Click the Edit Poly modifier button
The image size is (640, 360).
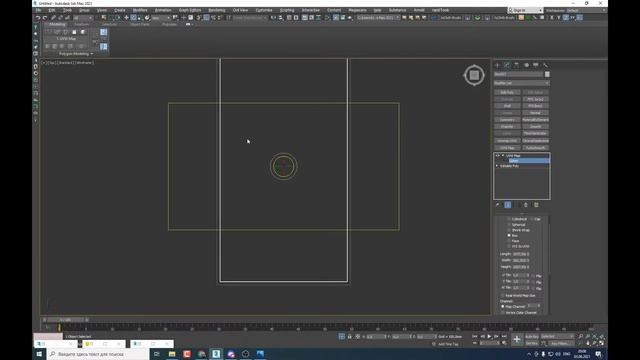tap(507, 93)
